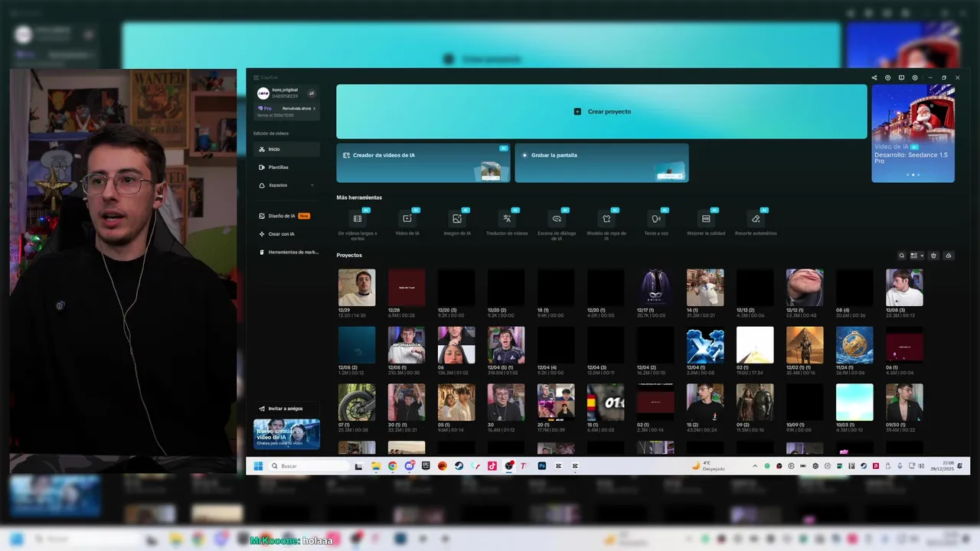Open the 'Imagen de IA' tool icon
The width and height of the screenshot is (980, 551).
[x=457, y=219]
